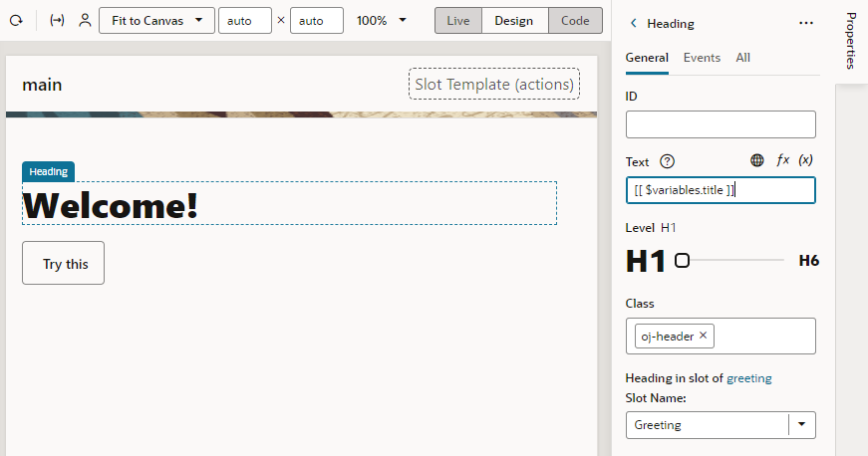
Task: Select the Events tab
Action: [702, 58]
